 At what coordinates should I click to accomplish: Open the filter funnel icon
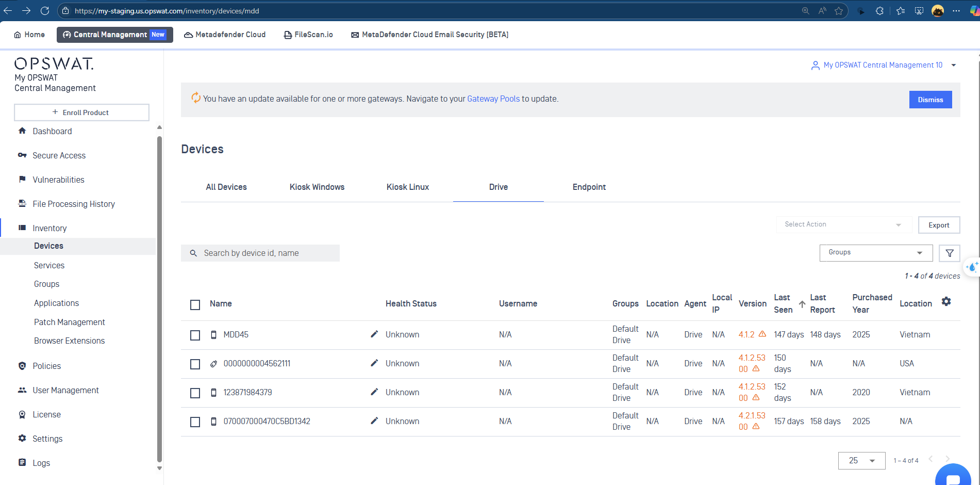coord(950,253)
